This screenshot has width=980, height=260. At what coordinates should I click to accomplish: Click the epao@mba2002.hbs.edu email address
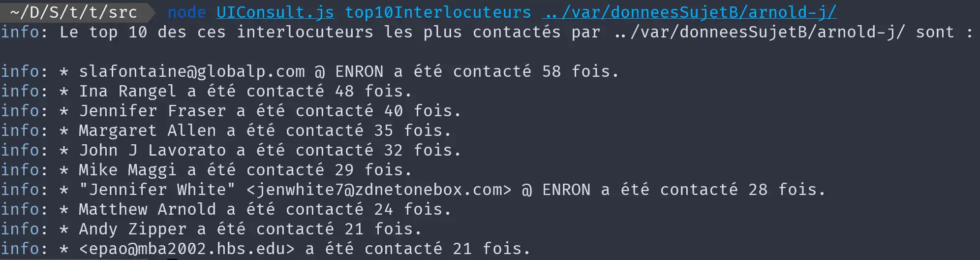click(187, 249)
